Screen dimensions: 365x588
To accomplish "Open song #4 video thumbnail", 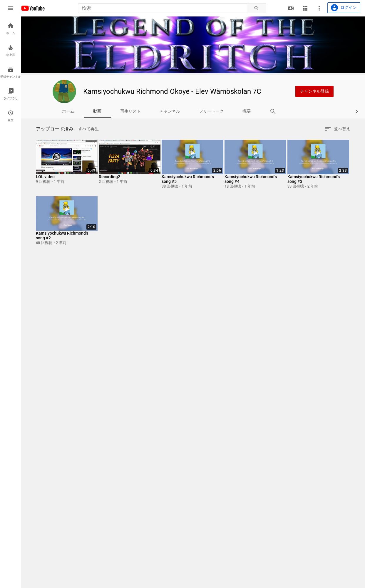I will (x=255, y=157).
